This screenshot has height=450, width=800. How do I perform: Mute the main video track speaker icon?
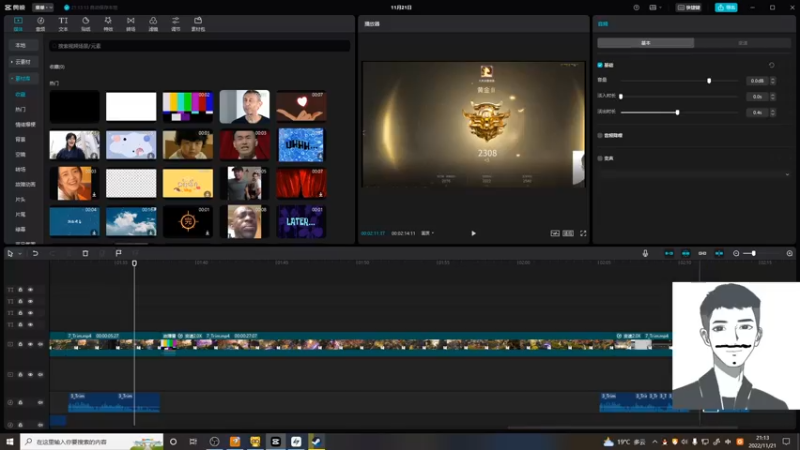coord(40,344)
